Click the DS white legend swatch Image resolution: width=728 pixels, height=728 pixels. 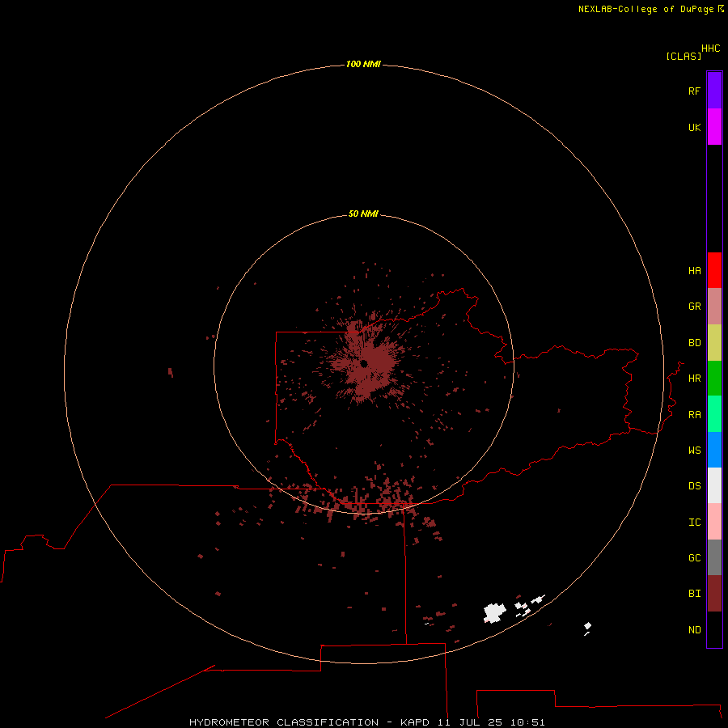[x=714, y=485]
